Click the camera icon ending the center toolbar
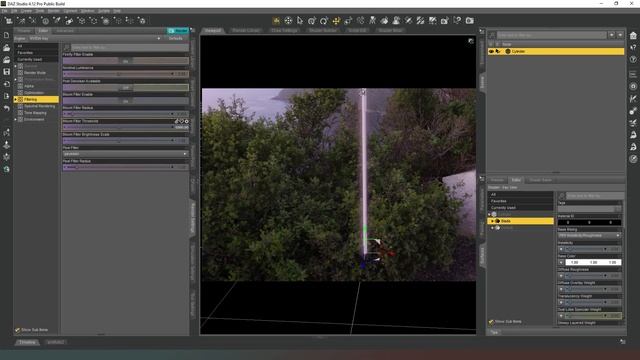The height and width of the screenshot is (360, 640). (470, 20)
